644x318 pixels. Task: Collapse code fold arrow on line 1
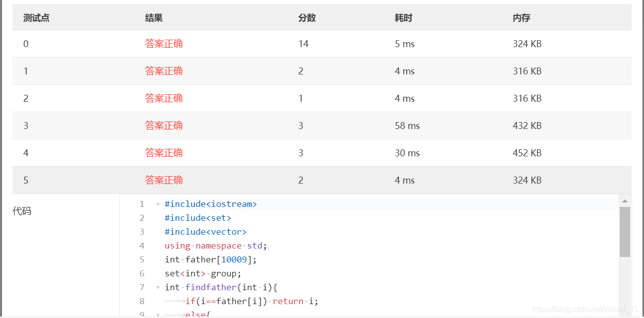tap(158, 204)
